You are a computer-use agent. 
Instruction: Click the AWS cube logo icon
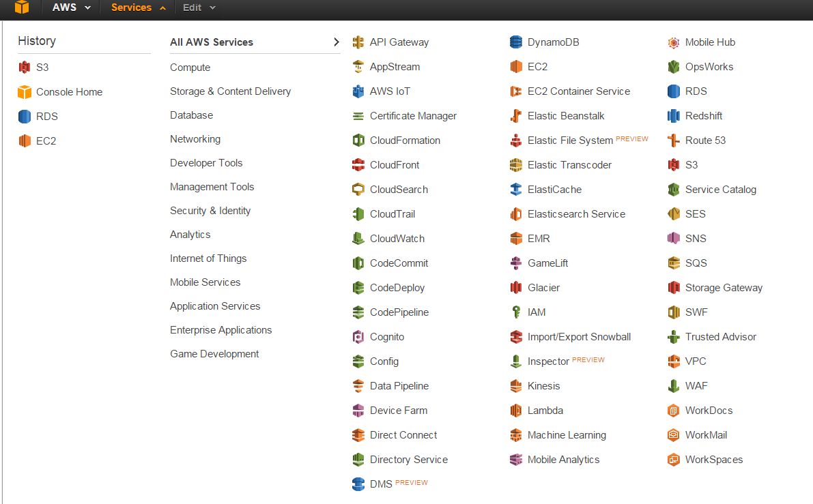coord(22,7)
